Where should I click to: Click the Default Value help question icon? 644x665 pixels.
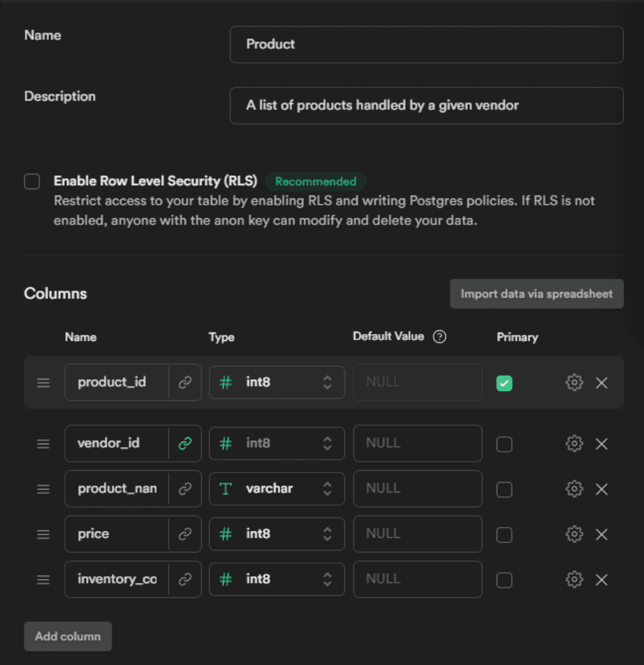(439, 337)
